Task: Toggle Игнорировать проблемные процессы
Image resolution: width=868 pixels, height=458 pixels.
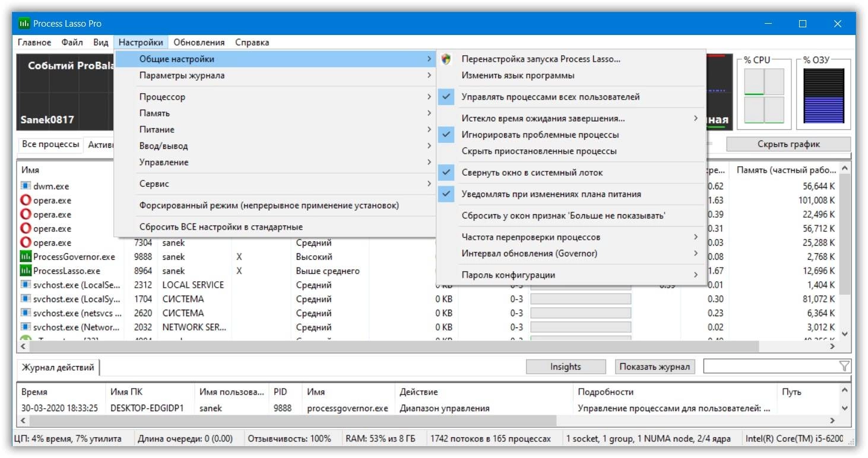Action: 571,135
